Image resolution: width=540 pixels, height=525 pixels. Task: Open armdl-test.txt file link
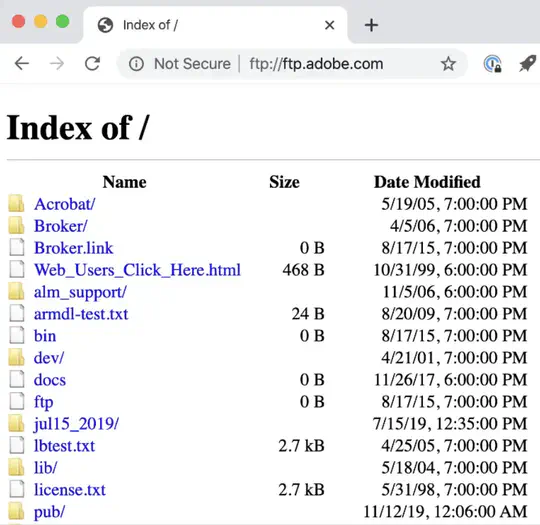coord(81,314)
